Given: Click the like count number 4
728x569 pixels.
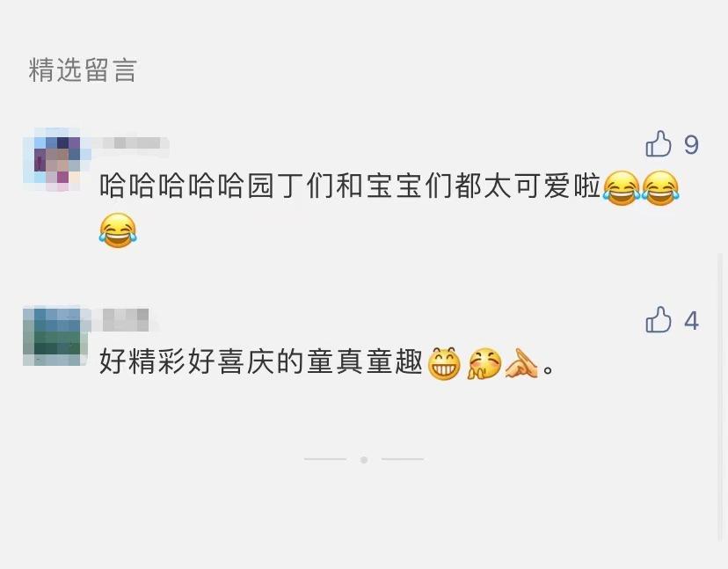Looking at the screenshot, I should pos(691,320).
